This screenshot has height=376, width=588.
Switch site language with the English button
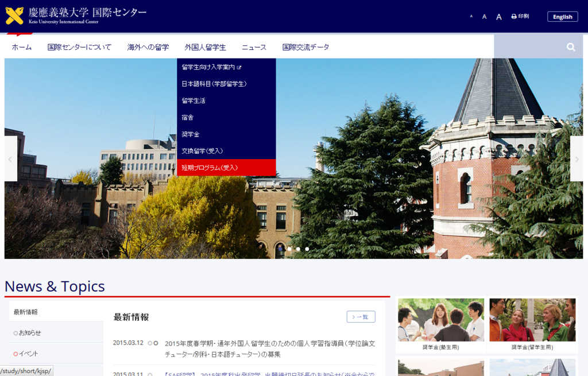pos(562,17)
